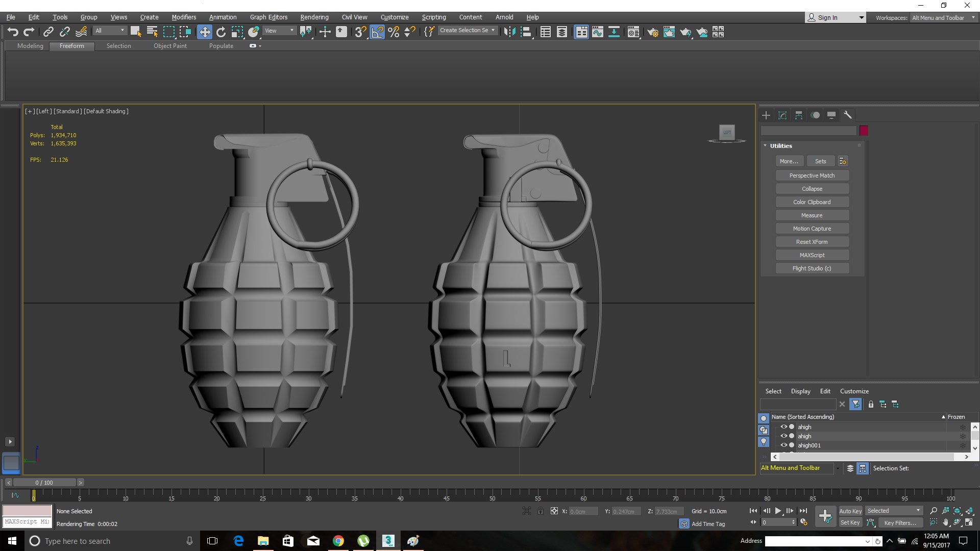
Task: Click the Select and Uniform Scale icon
Action: click(x=237, y=32)
